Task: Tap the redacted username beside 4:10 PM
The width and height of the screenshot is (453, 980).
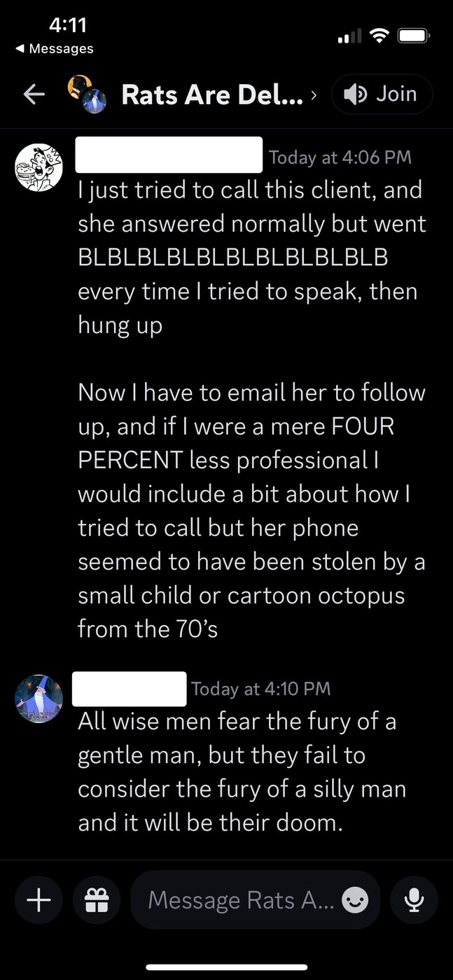Action: [130, 689]
